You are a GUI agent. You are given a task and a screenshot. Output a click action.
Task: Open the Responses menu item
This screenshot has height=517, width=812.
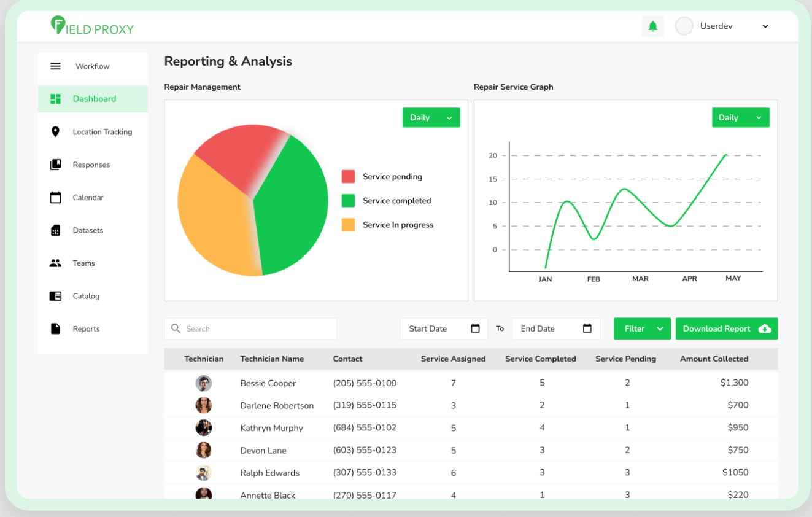pyautogui.click(x=91, y=165)
